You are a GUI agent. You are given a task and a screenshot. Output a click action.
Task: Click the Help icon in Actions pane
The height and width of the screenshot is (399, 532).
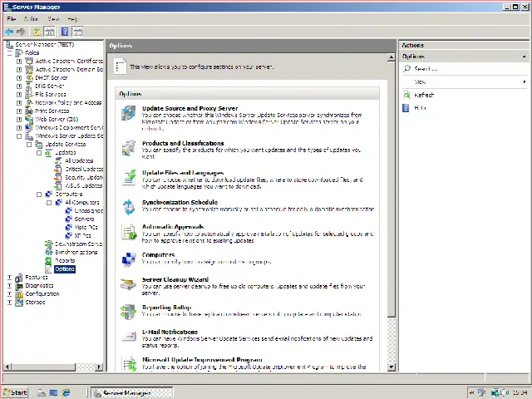tap(406, 108)
